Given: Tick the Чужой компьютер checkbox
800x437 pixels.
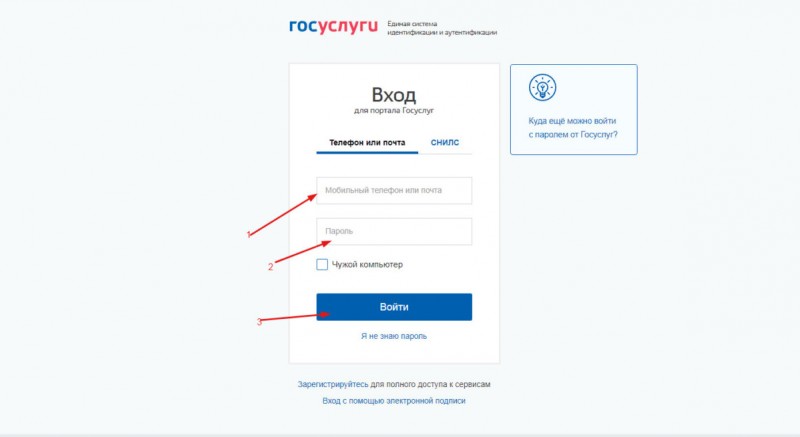Looking at the screenshot, I should (322, 264).
